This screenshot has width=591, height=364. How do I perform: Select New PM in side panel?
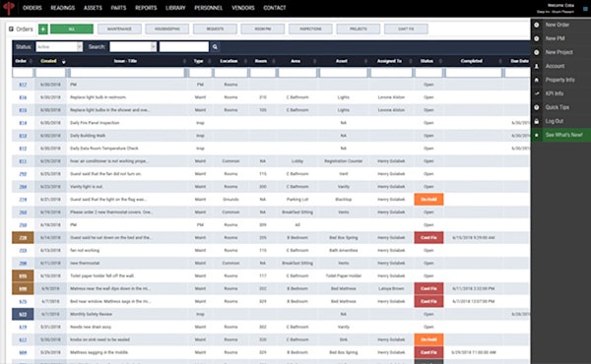[x=555, y=38]
